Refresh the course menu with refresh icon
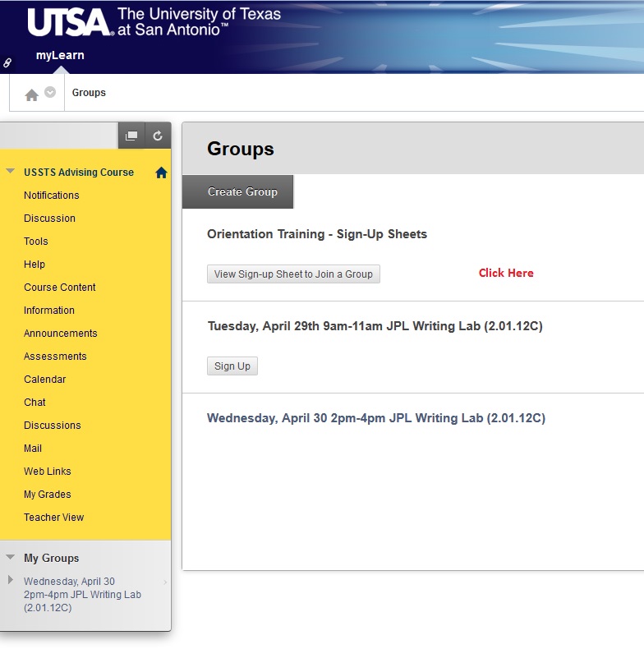Viewport: 644px width, 649px height. pyautogui.click(x=158, y=136)
